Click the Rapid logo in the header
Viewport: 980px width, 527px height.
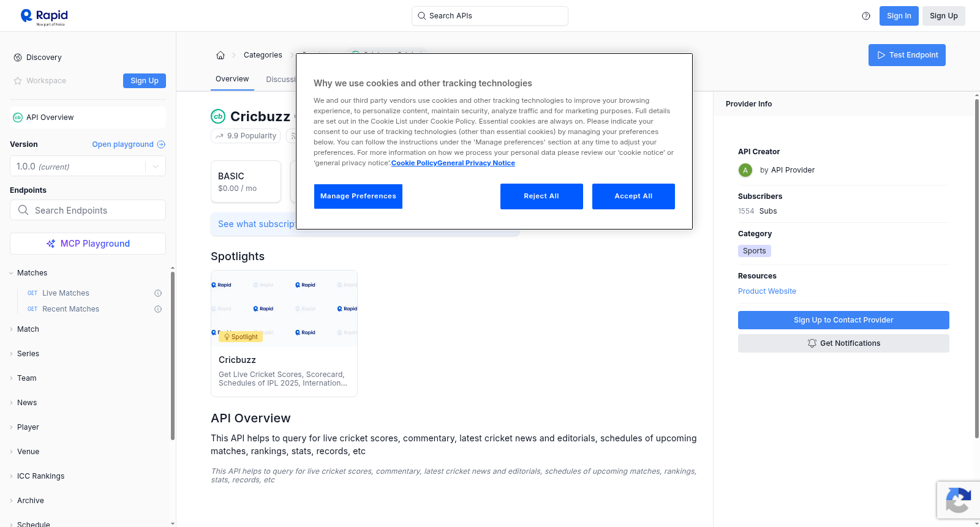pyautogui.click(x=44, y=17)
